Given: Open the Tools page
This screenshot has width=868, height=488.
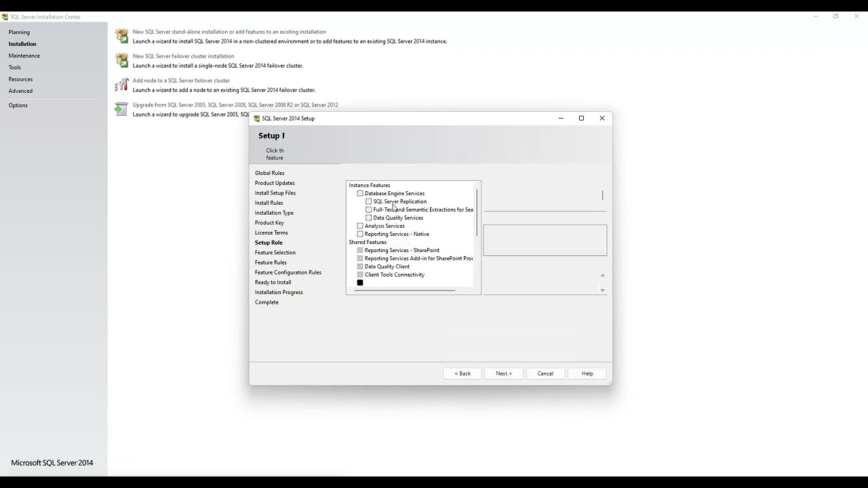Looking at the screenshot, I should click(x=15, y=67).
